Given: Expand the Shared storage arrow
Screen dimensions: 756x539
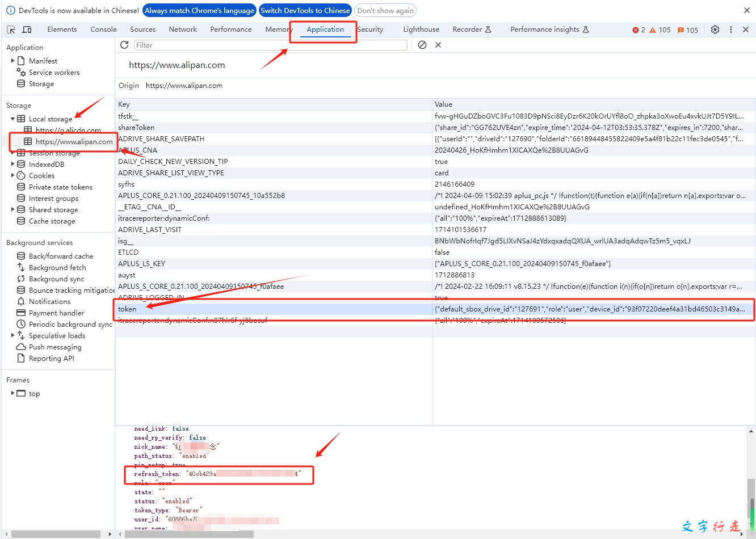Looking at the screenshot, I should click(12, 209).
